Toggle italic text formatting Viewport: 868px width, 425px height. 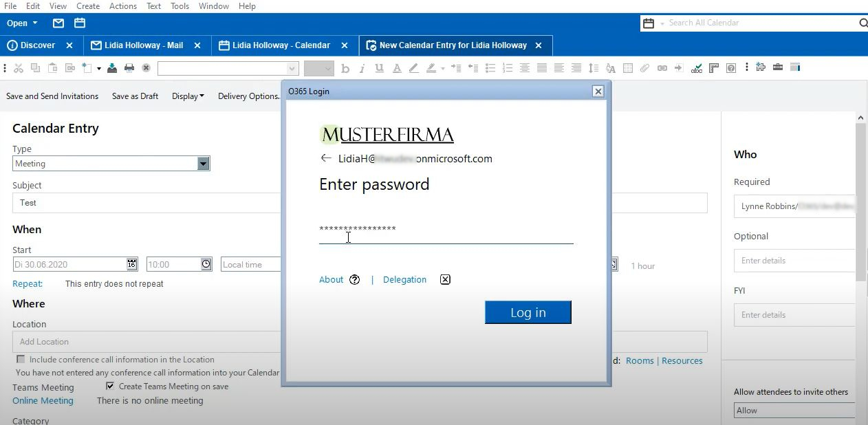coord(362,68)
